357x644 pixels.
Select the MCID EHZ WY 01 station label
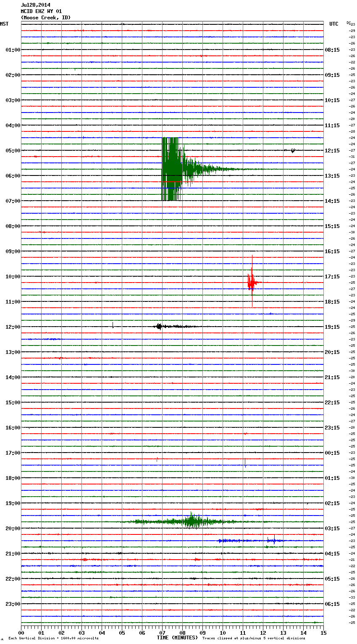tap(41, 11)
